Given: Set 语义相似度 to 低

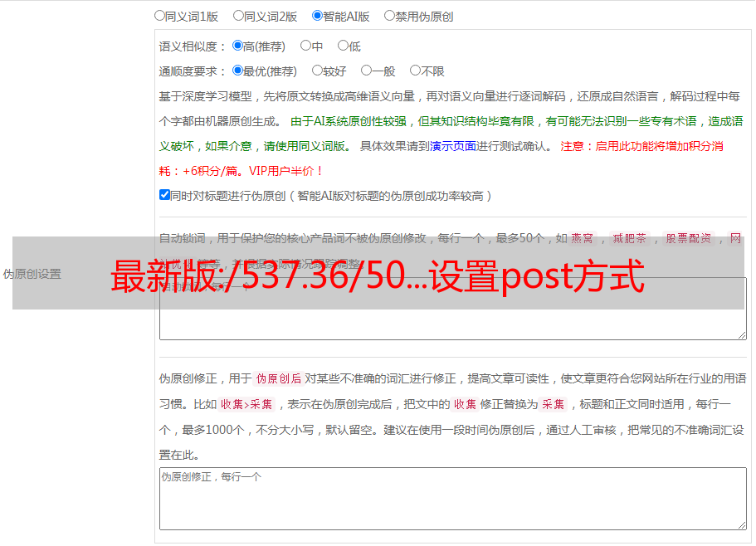Looking at the screenshot, I should tap(343, 46).
